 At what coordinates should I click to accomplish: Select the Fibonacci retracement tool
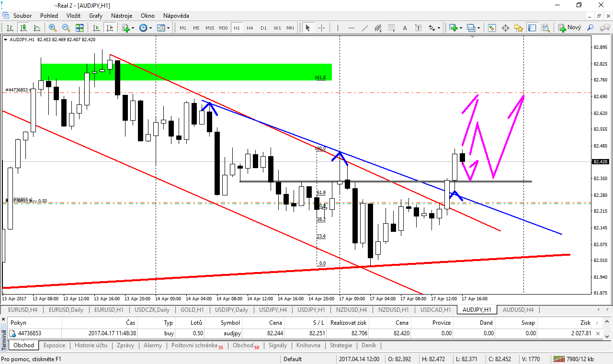tap(392, 28)
